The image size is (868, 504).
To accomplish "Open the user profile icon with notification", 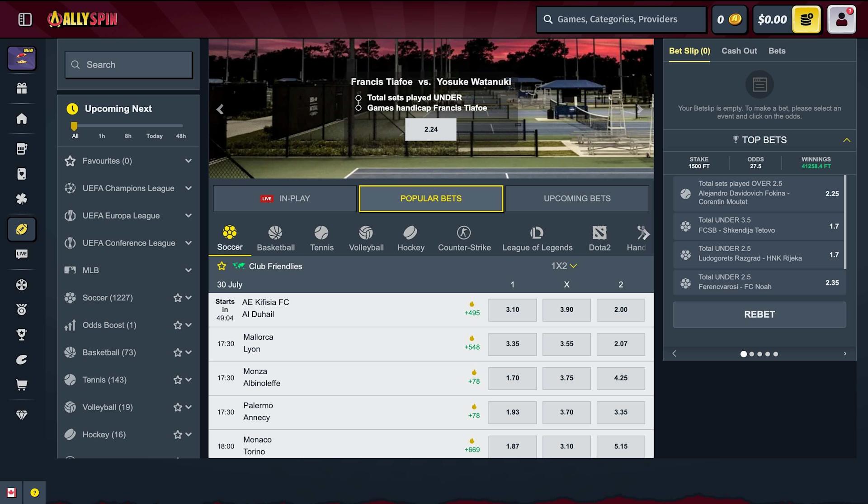I will [x=842, y=19].
